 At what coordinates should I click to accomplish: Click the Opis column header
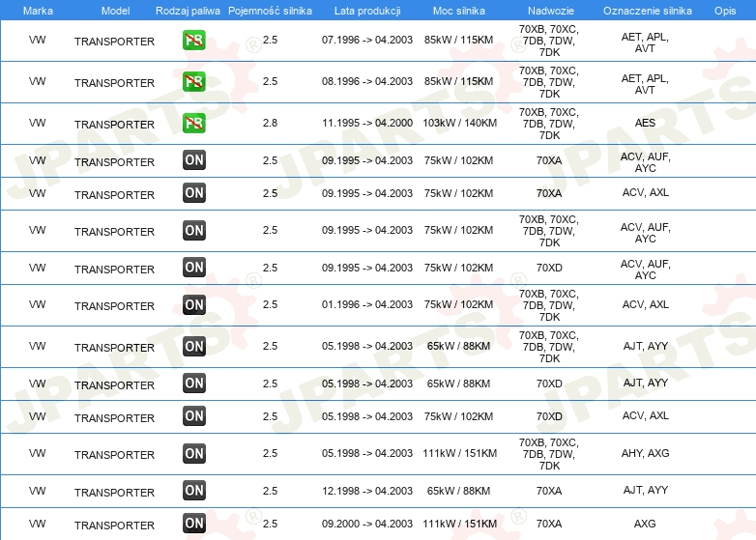pos(725,11)
